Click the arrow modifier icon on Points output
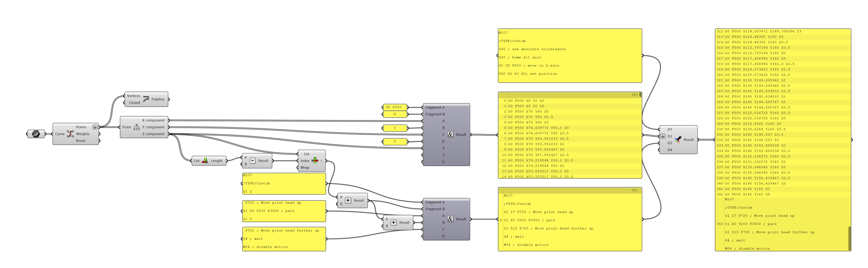This screenshot has width=868, height=268. coord(95,127)
